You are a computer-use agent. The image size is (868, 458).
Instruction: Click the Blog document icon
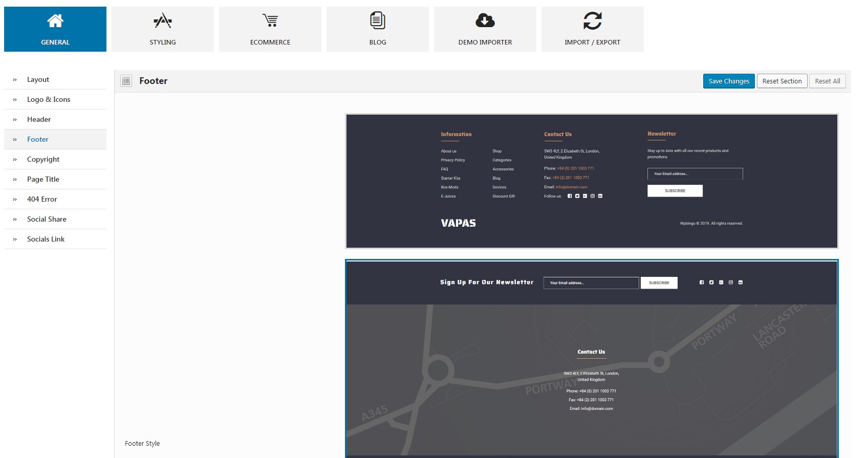click(378, 20)
